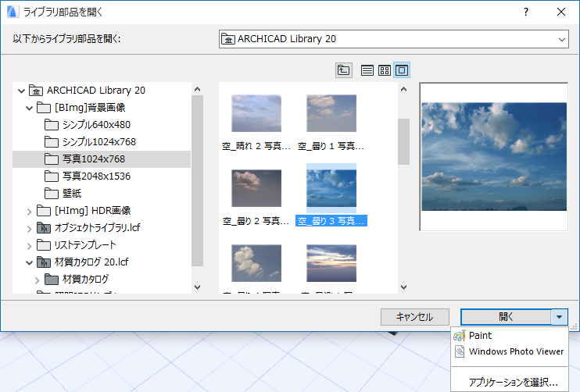Viewport: 580px width, 392px height.
Task: Click the large sky preview image
Action: (x=494, y=157)
